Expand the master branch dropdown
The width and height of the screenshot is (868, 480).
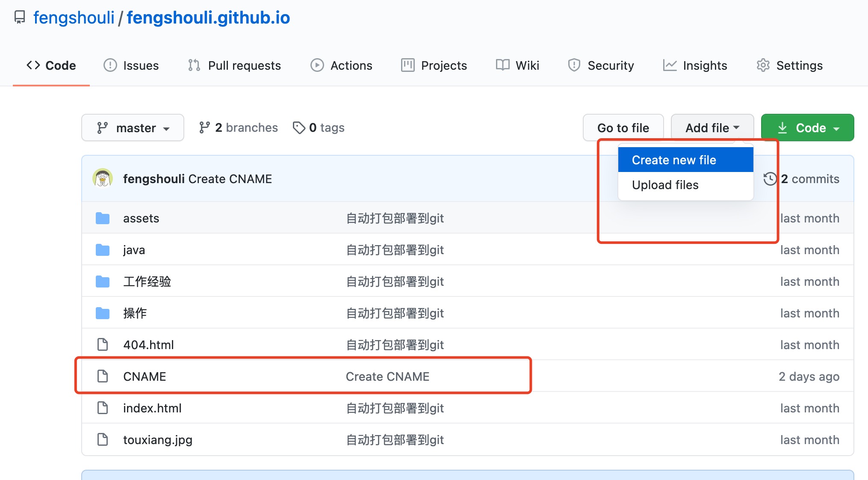pos(133,127)
